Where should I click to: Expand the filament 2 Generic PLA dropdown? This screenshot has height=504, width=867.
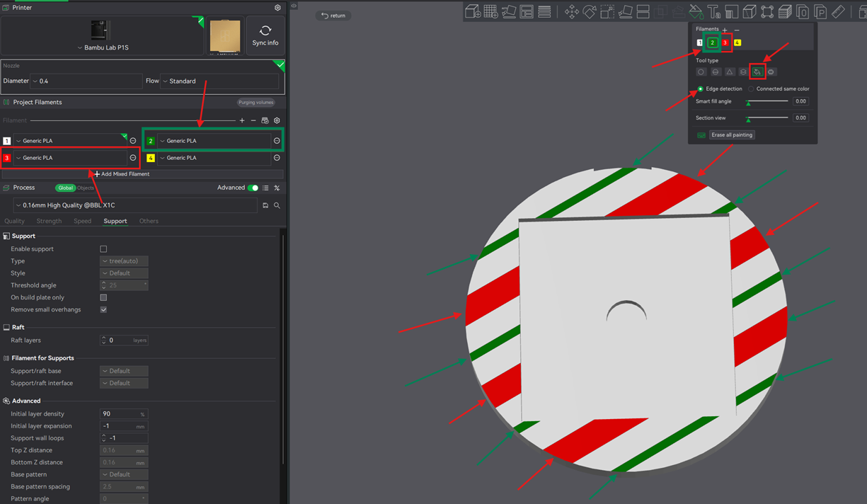[x=215, y=141]
